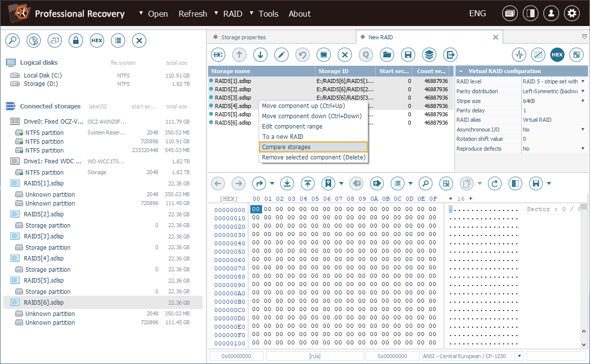Open the ANSI encoding dropdown in status bar
Screen dimensions: 590x364
point(519,356)
